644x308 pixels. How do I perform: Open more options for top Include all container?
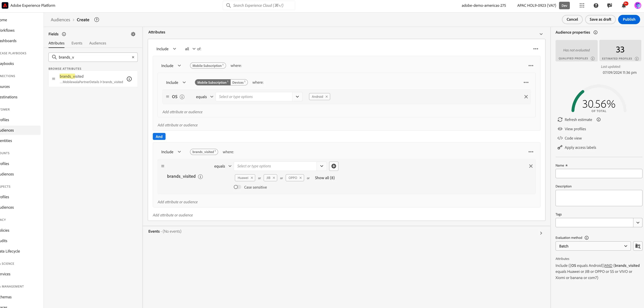pyautogui.click(x=535, y=49)
